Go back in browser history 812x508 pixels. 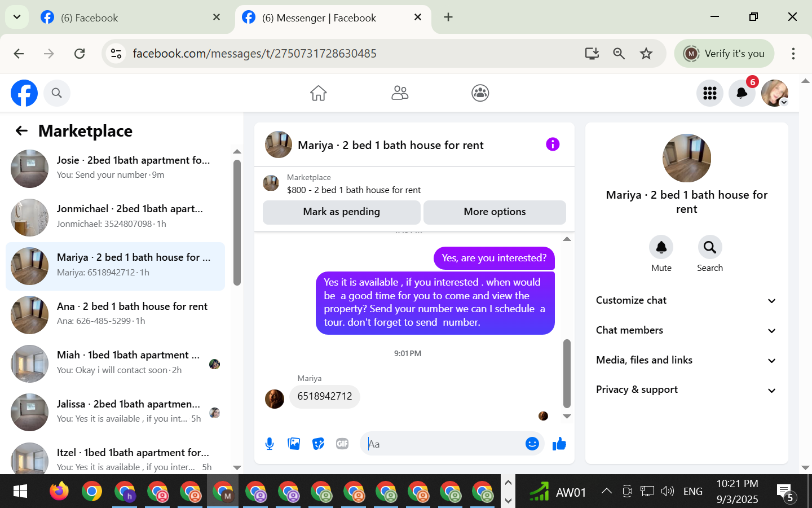point(19,54)
